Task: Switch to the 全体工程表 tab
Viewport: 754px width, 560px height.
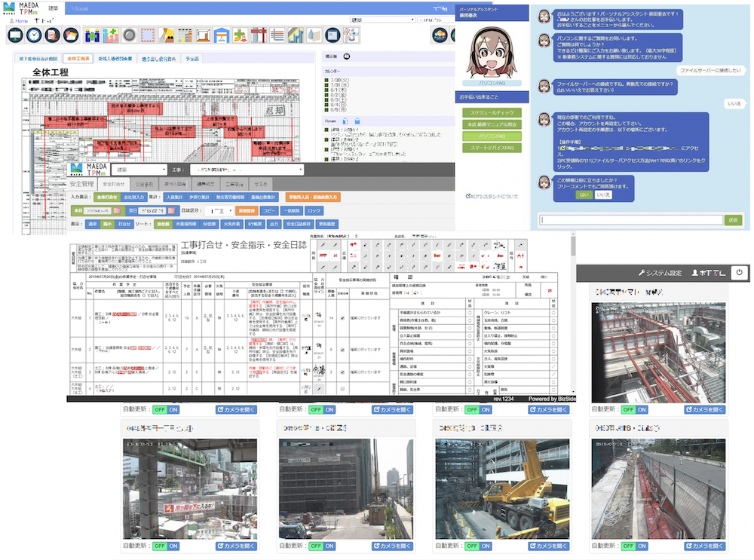Action: [x=78, y=59]
